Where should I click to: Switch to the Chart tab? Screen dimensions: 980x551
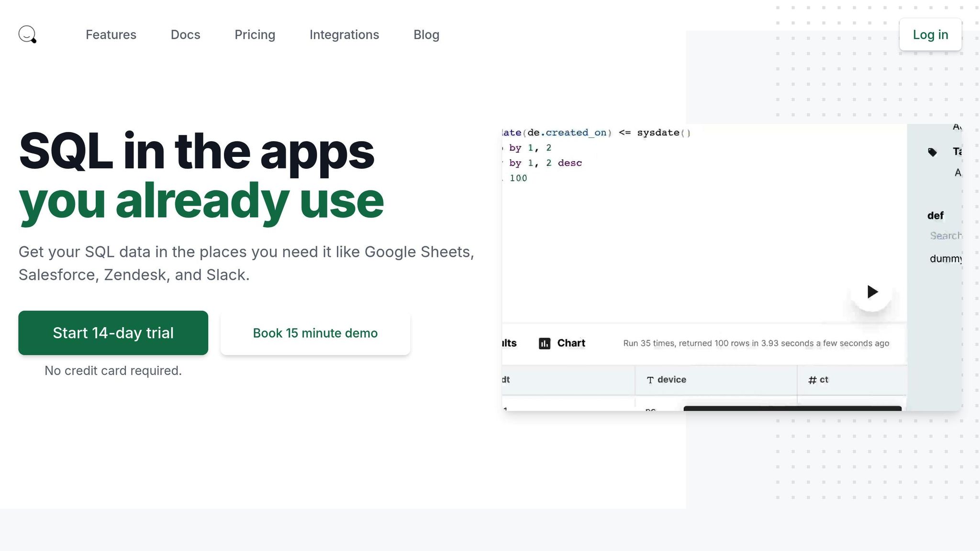pyautogui.click(x=570, y=343)
